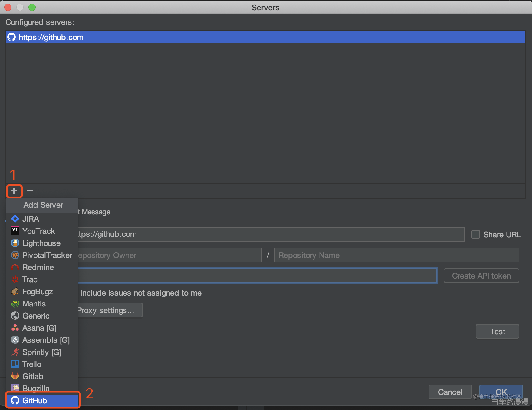Click the API token input field
Viewport: 532px width, 410px height.
[x=258, y=276]
